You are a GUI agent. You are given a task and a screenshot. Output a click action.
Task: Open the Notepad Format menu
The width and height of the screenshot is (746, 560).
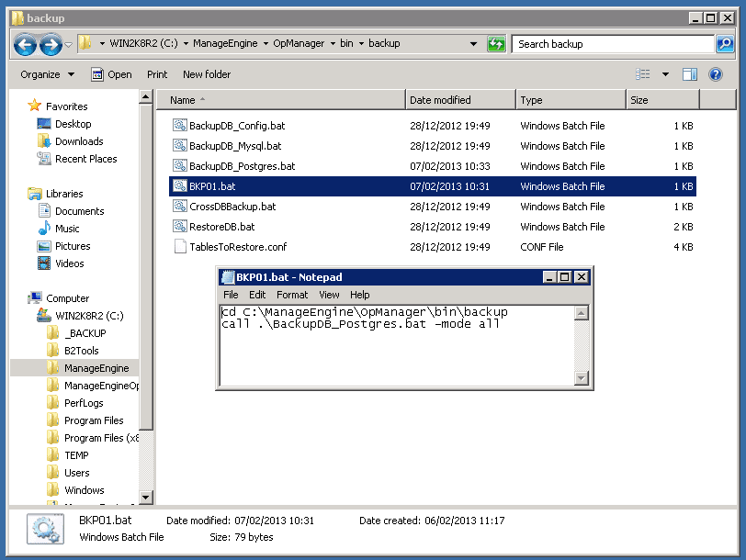coord(292,295)
